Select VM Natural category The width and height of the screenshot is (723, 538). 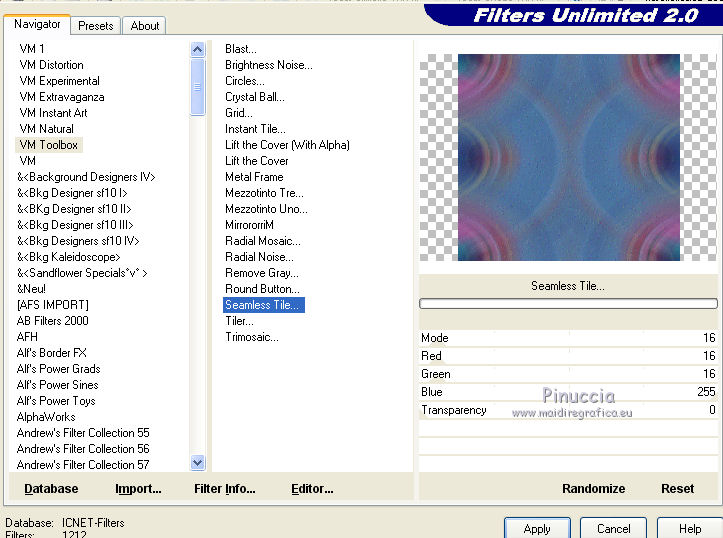[x=47, y=129]
